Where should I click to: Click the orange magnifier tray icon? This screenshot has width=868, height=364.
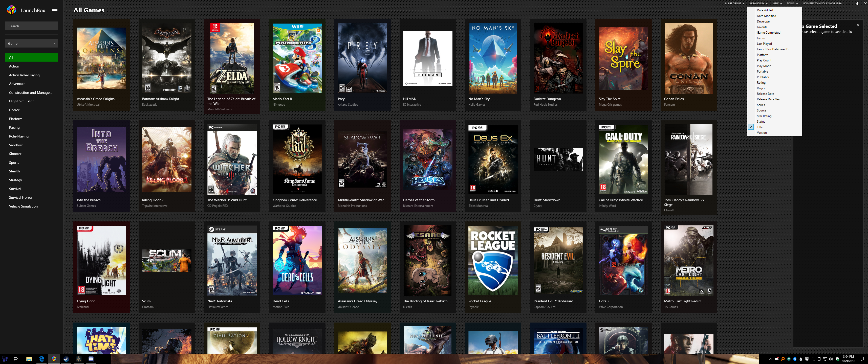[783, 359]
